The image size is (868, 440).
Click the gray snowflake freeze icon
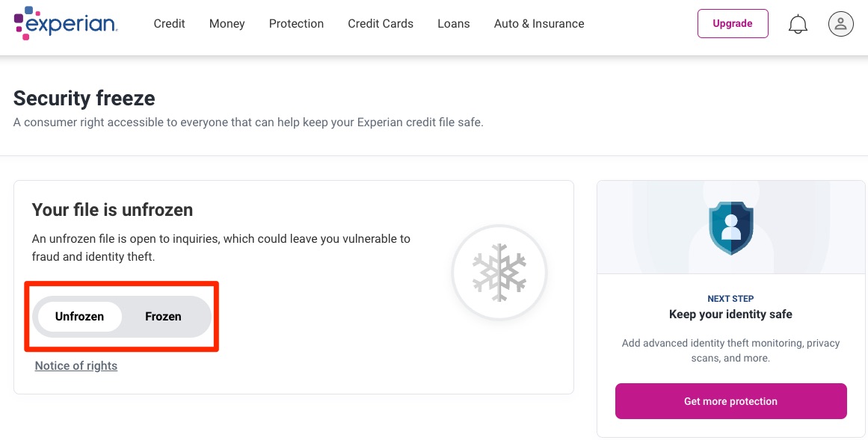pyautogui.click(x=499, y=272)
